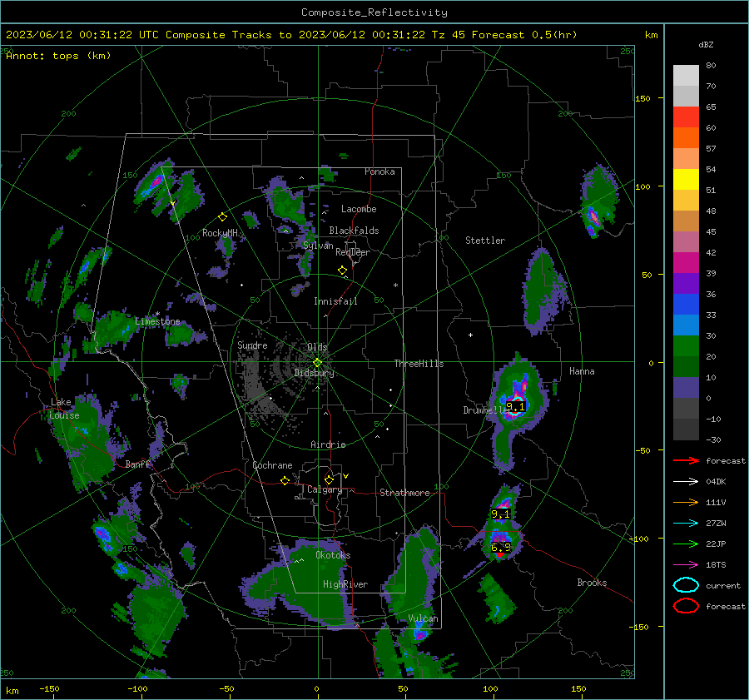The height and width of the screenshot is (700, 749).
Task: Click the Composite_Reflectivity title
Action: [x=374, y=12]
